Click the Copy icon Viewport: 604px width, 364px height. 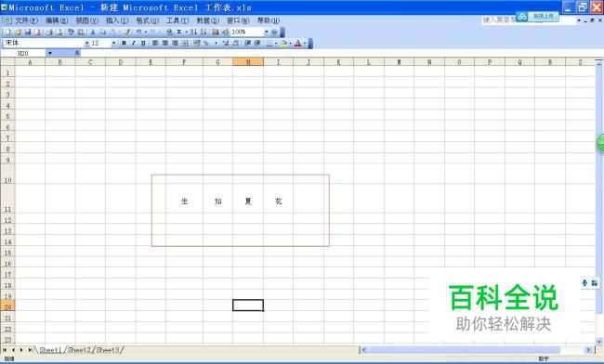(x=103, y=32)
